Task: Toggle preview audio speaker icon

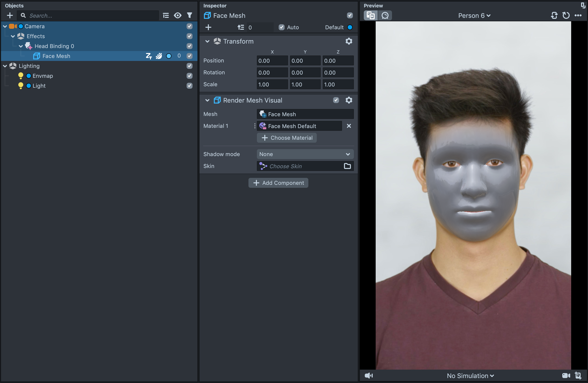Action: (369, 376)
